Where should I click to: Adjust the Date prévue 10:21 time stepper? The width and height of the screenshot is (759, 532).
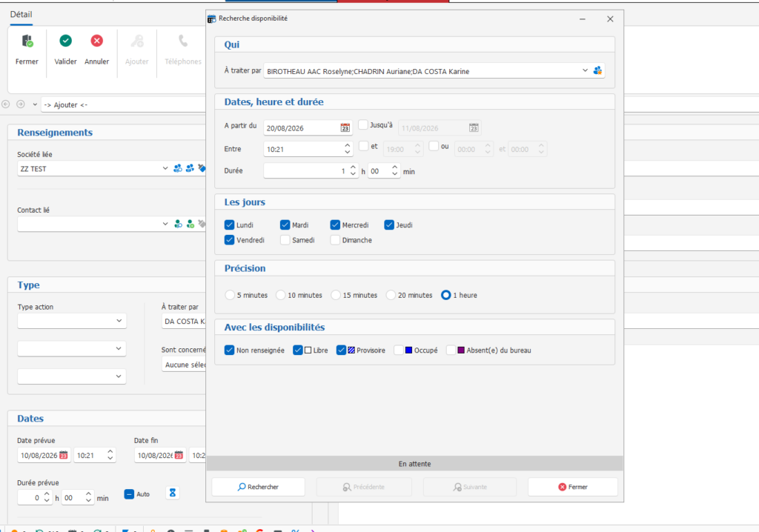pyautogui.click(x=110, y=455)
